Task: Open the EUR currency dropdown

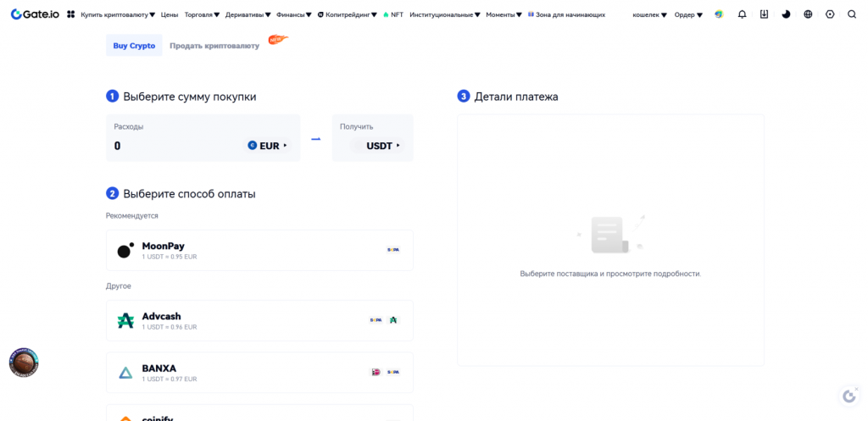Action: [x=268, y=146]
